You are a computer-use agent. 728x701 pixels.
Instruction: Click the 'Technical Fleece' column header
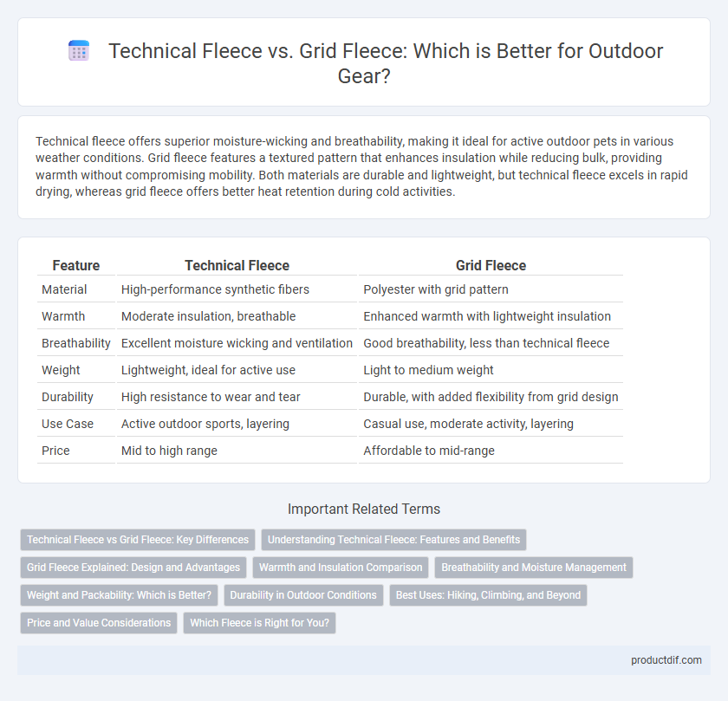click(x=237, y=265)
